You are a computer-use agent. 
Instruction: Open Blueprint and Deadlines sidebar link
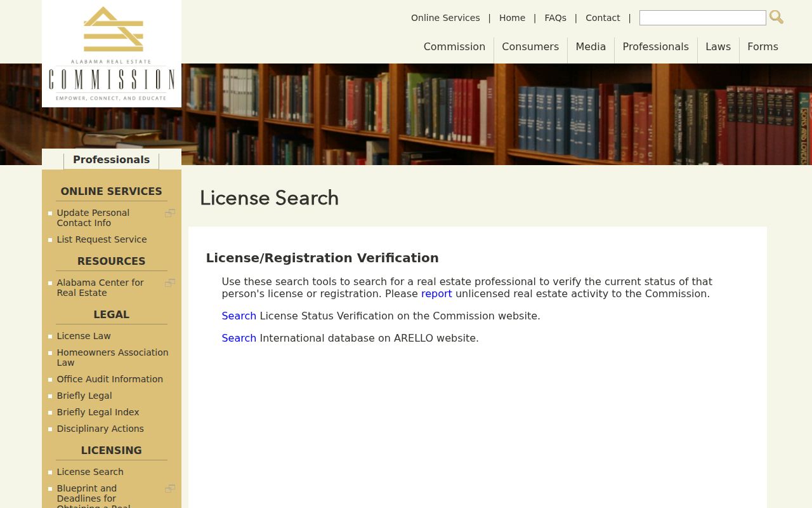coord(93,496)
